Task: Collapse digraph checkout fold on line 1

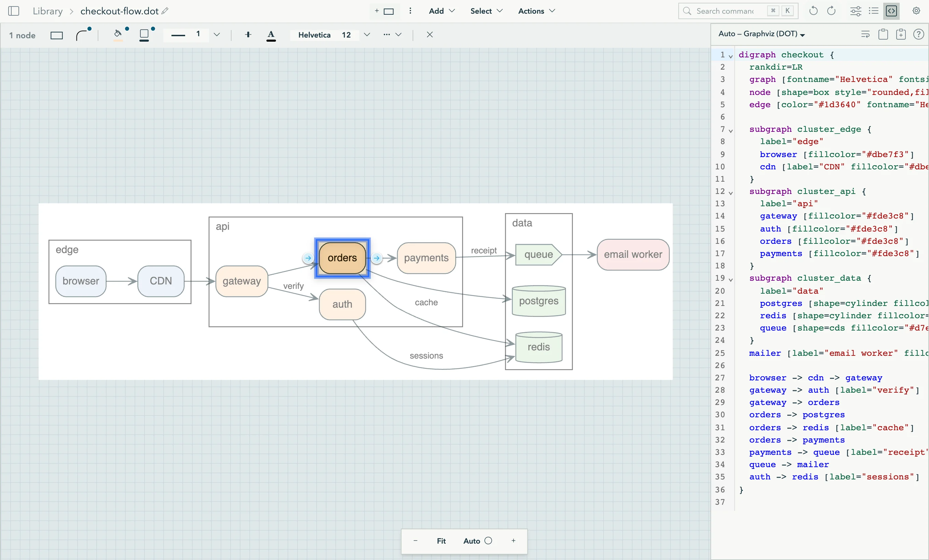Action: 731,56
